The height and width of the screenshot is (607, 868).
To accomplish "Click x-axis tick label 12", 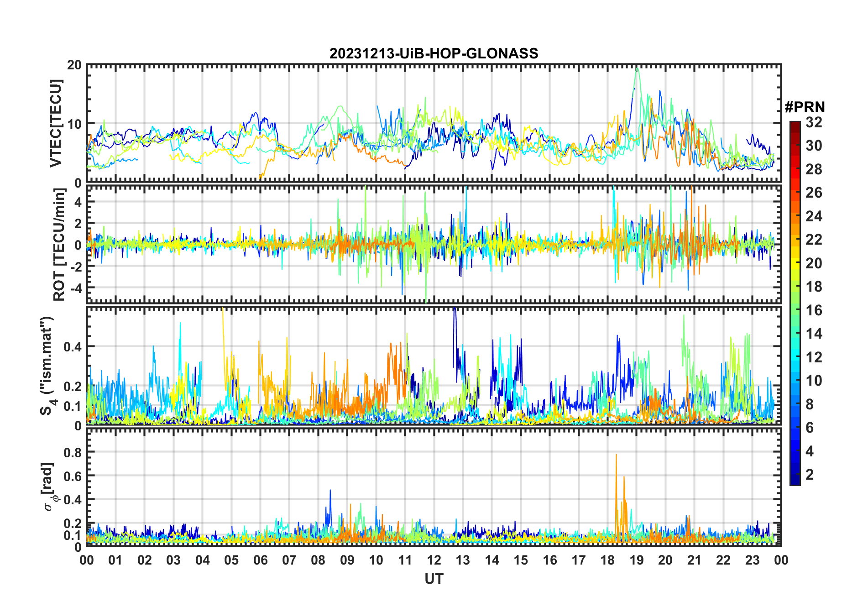I will (x=434, y=560).
